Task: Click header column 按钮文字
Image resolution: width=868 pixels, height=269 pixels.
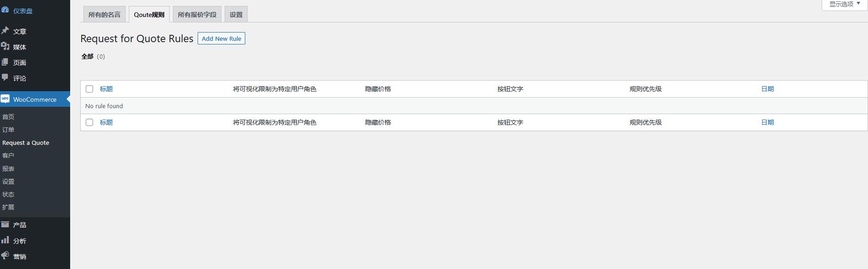Action: [510, 89]
